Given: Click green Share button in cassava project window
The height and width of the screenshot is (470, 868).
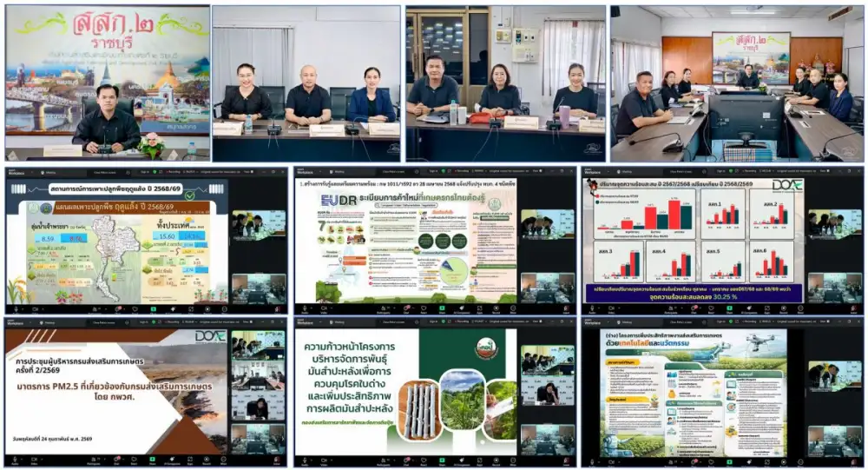Looking at the screenshot, I should (x=443, y=461).
